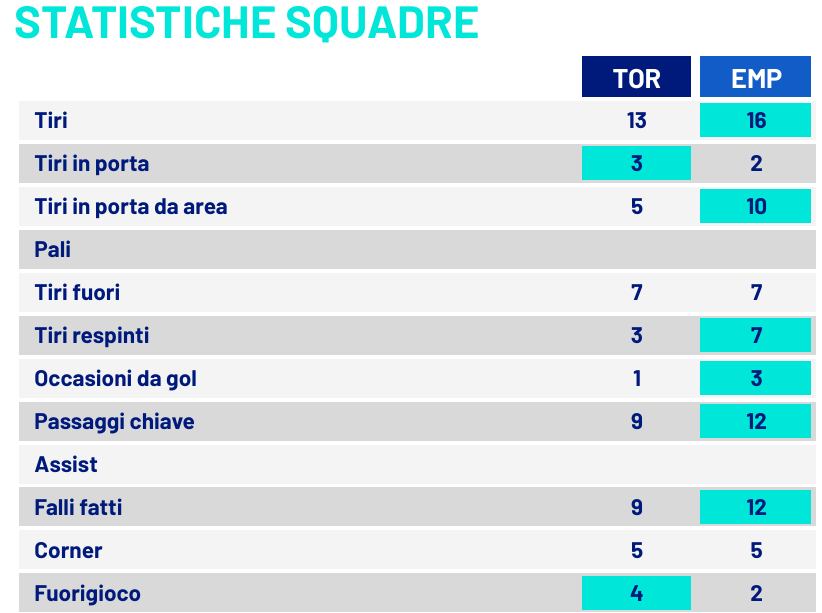Viewport: 822px width, 613px height.
Task: Select the Falli fatti row label
Action: pos(78,508)
